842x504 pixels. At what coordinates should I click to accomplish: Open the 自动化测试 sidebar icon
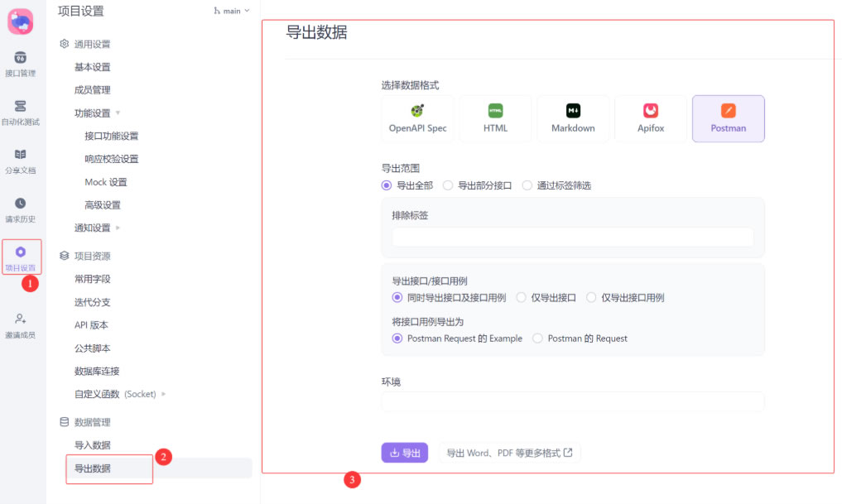(x=21, y=107)
